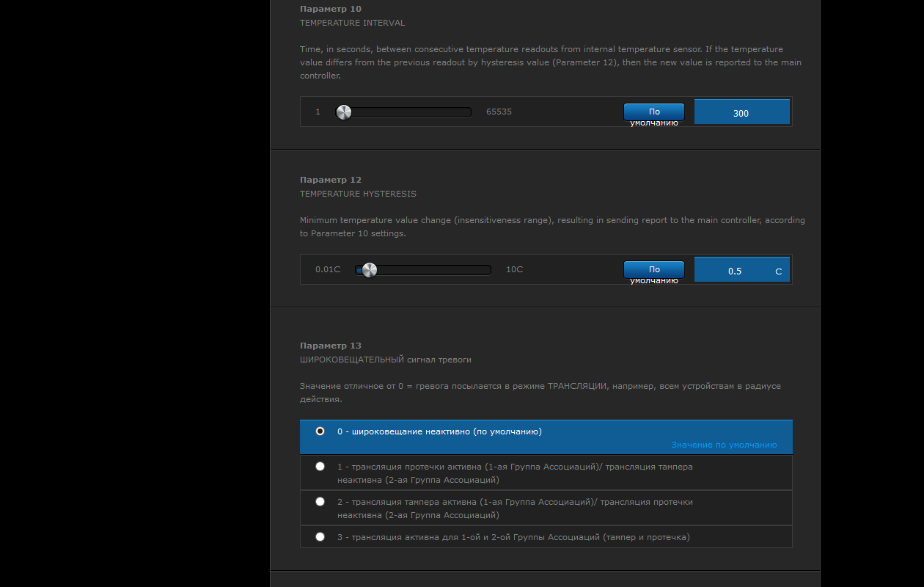
Task: Click the 'Параметр 13' heading
Action: point(331,346)
